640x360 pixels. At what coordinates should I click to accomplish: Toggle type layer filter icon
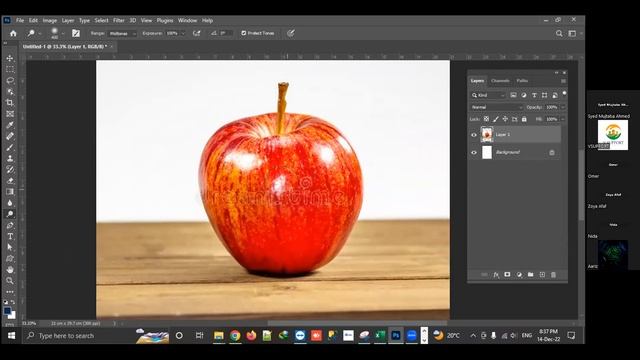pyautogui.click(x=534, y=95)
